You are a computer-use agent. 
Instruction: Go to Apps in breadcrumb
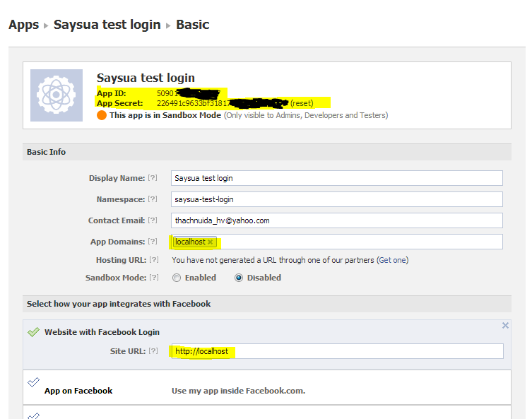click(x=23, y=25)
